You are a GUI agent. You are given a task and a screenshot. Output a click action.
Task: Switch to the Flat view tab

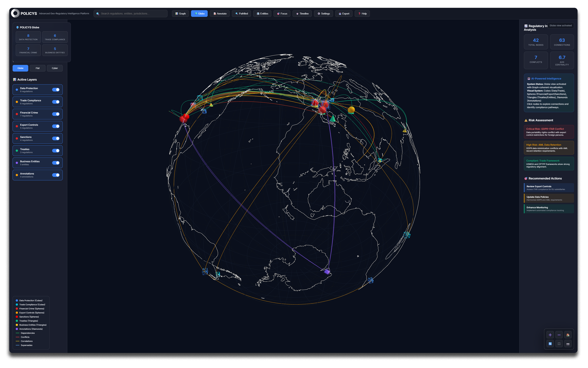pos(38,68)
